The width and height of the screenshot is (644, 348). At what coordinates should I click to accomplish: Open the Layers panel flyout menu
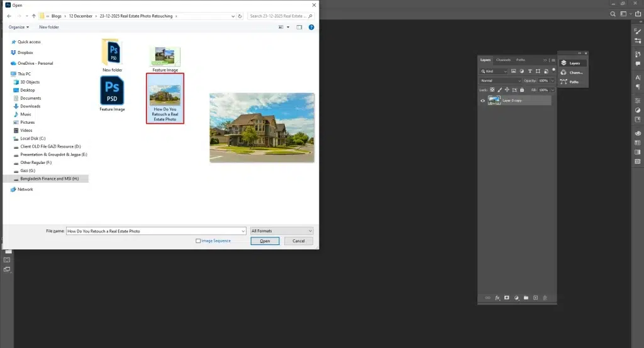pyautogui.click(x=553, y=60)
